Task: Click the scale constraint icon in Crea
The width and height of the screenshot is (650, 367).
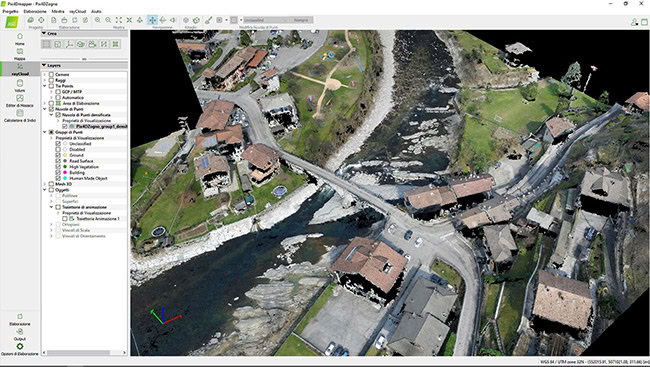Action: click(104, 44)
